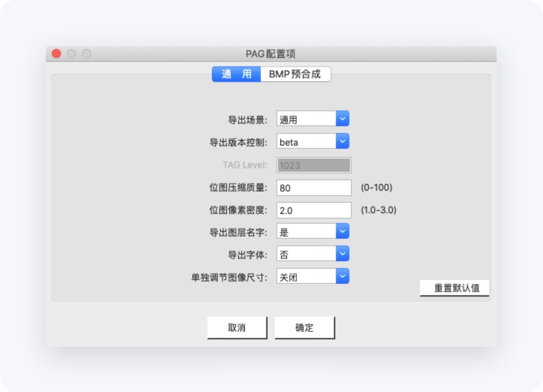Click the 单独调节图像尺寸 label
Image resolution: width=543 pixels, height=392 pixels.
tap(229, 277)
